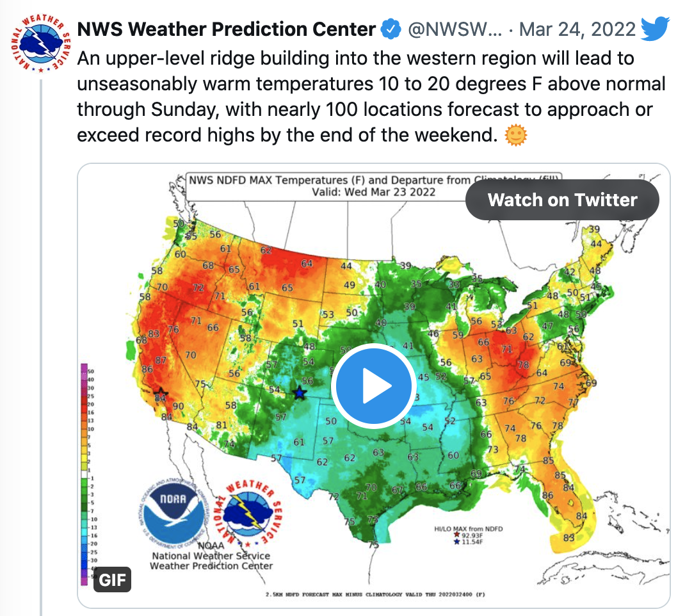Click the NWS profile avatar logo

(x=40, y=44)
